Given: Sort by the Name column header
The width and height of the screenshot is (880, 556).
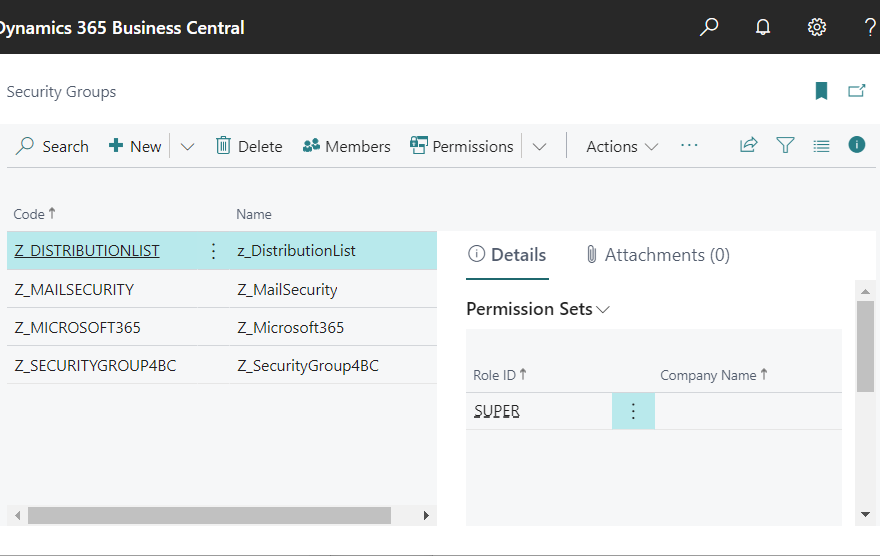Looking at the screenshot, I should 254,214.
